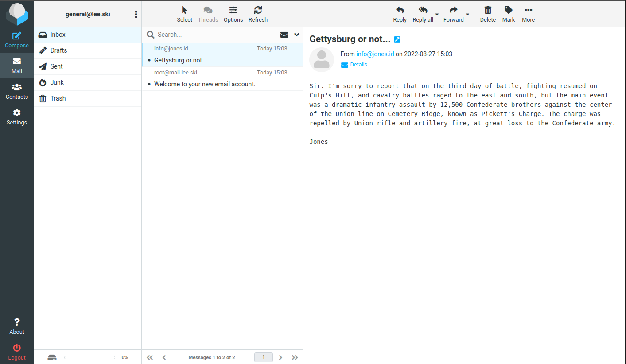626x364 pixels.
Task: Click the Mark tag icon
Action: pyautogui.click(x=509, y=11)
